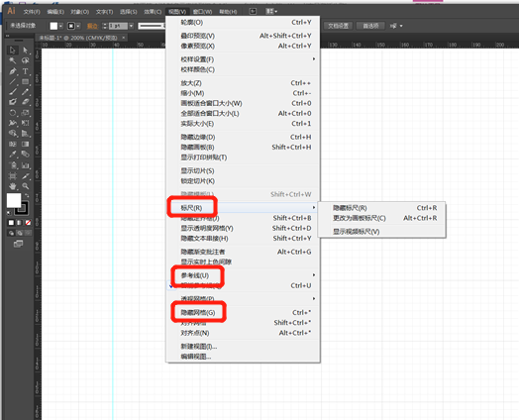Screen dimensions: 519x420
Task: Expand the 标尺(R) rulers submenu
Action: point(243,208)
